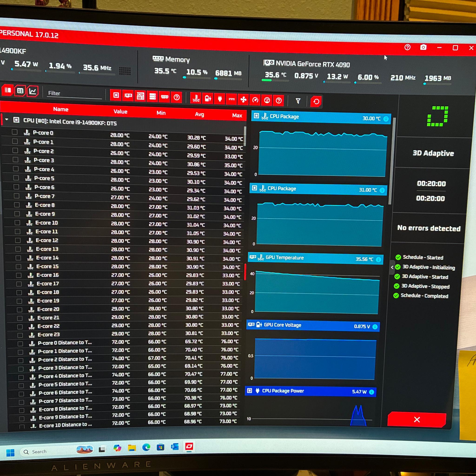Sort the table by the Max column
Screen dimensions: 476x476
tap(237, 116)
